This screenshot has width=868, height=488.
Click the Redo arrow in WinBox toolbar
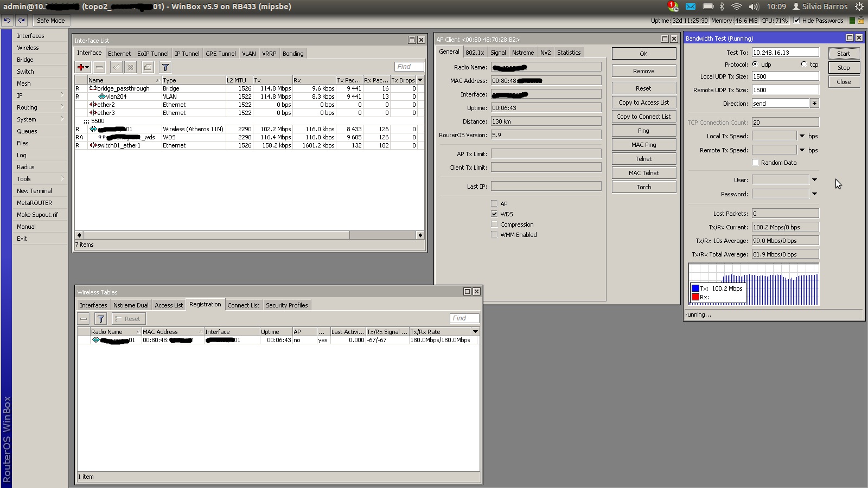click(21, 21)
